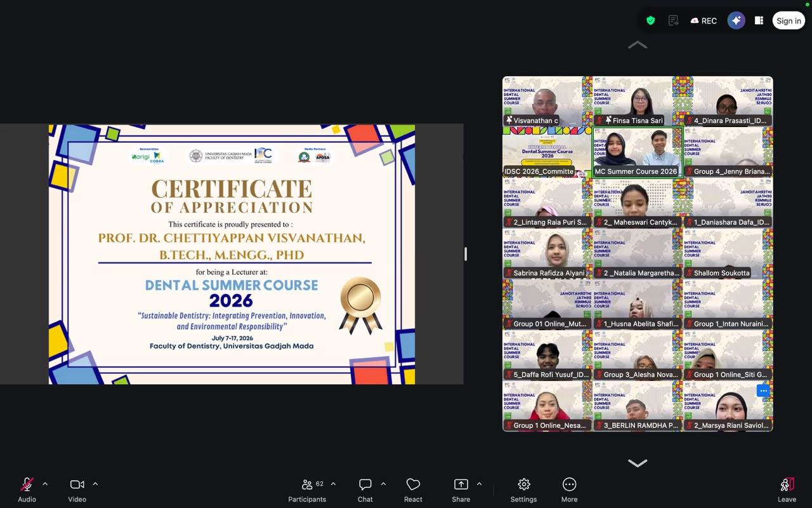Select the 5_Daffa Rofi Yusuf tile
The width and height of the screenshot is (812, 508).
coord(547,356)
